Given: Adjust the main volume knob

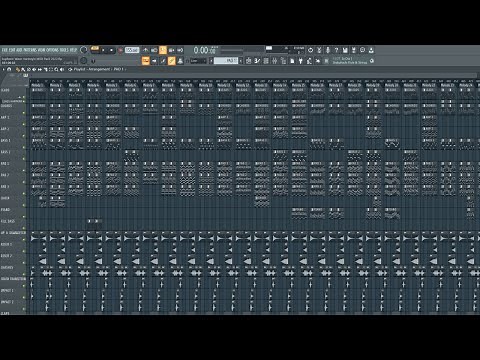Looking at the screenshot, I should click(84, 50).
